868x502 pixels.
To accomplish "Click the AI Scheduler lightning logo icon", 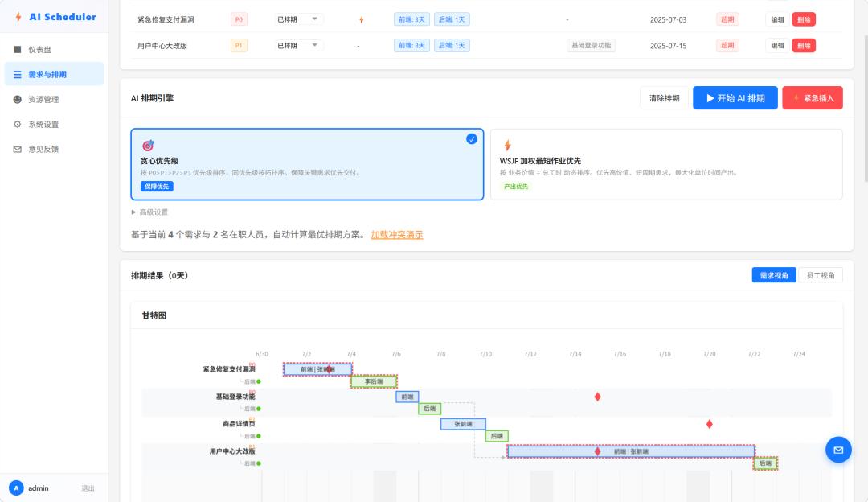I will coord(18,17).
